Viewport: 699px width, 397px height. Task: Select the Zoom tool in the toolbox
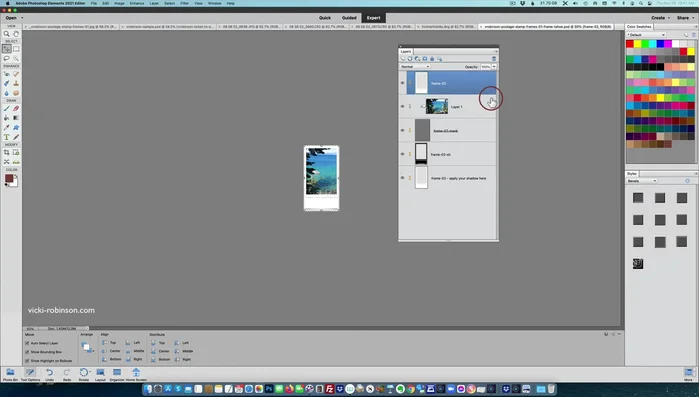(x=7, y=34)
